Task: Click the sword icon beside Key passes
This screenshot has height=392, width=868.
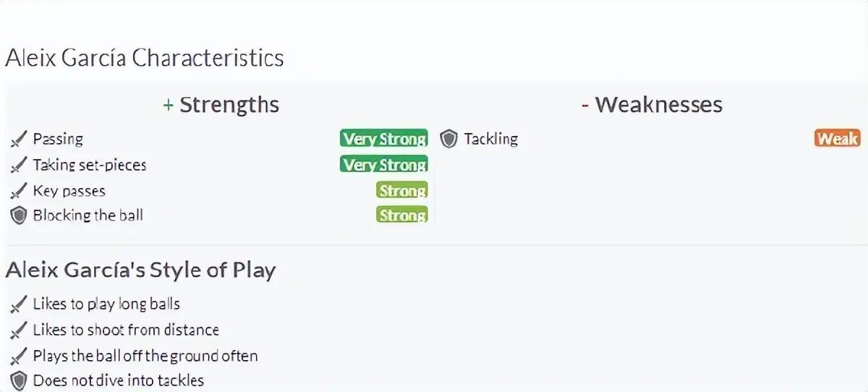Action: tap(19, 192)
